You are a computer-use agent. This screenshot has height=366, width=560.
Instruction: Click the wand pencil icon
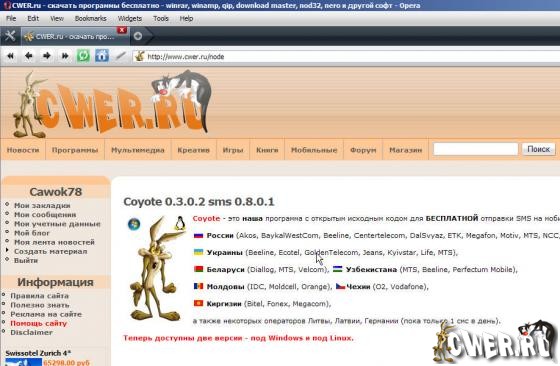pos(120,56)
